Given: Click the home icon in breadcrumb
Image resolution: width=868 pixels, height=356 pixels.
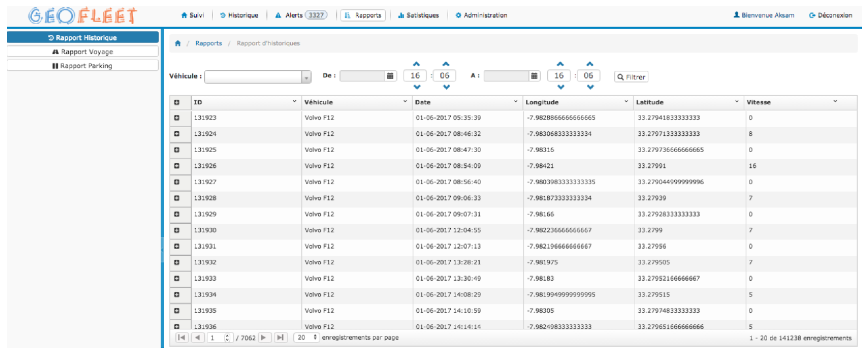Looking at the screenshot, I should click(178, 43).
